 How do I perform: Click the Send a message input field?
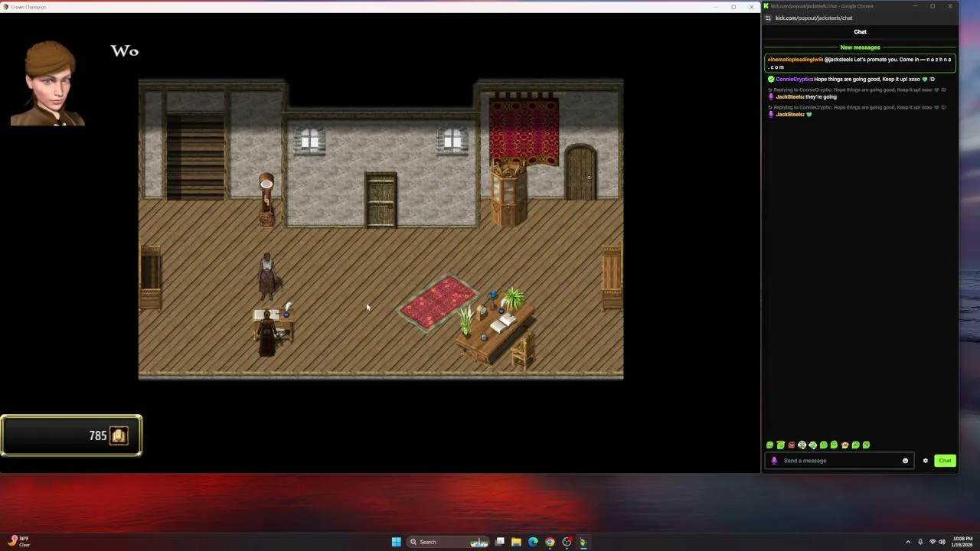[838, 461]
